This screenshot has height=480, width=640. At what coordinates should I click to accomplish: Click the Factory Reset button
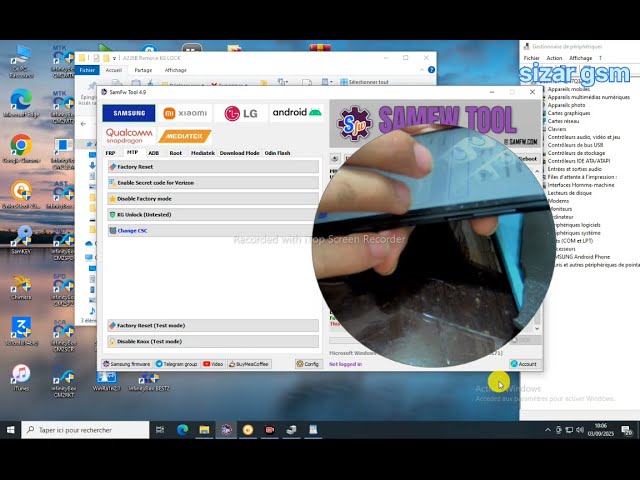[x=213, y=167]
